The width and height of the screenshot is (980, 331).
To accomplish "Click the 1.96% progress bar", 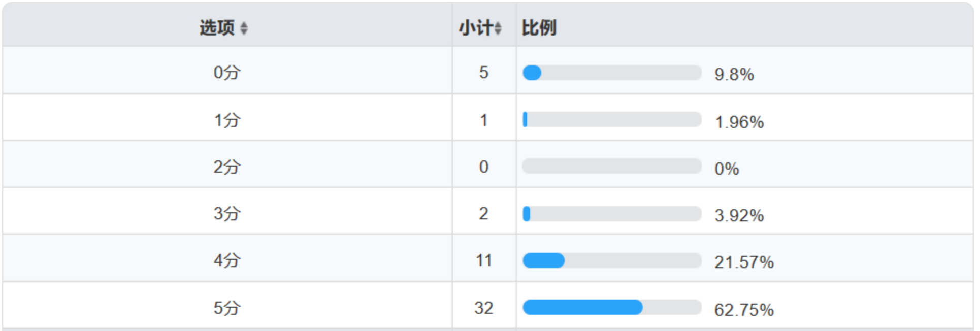I will [x=612, y=120].
